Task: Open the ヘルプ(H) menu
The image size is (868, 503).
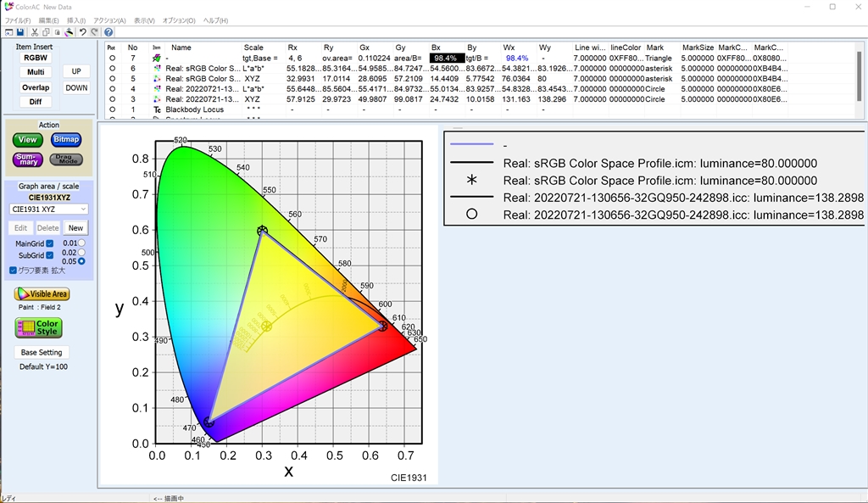Action: [215, 20]
